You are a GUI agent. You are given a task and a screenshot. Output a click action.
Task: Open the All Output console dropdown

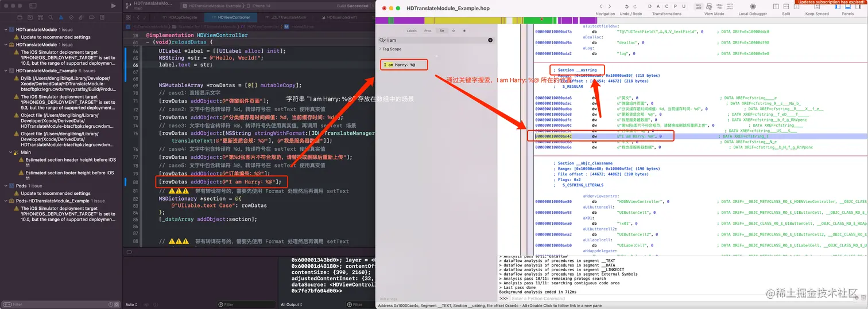click(x=292, y=304)
